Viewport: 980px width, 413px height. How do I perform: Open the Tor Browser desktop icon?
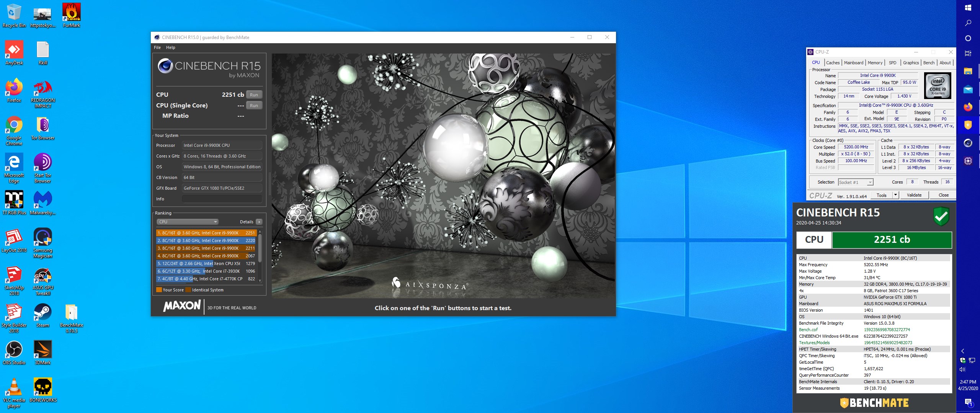(x=43, y=128)
